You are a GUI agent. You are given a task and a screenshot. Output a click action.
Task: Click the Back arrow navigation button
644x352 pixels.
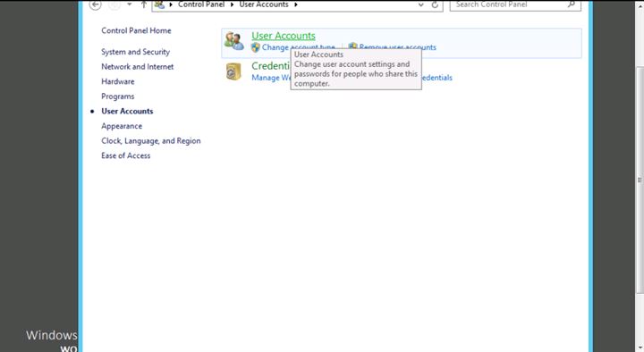(96, 4)
